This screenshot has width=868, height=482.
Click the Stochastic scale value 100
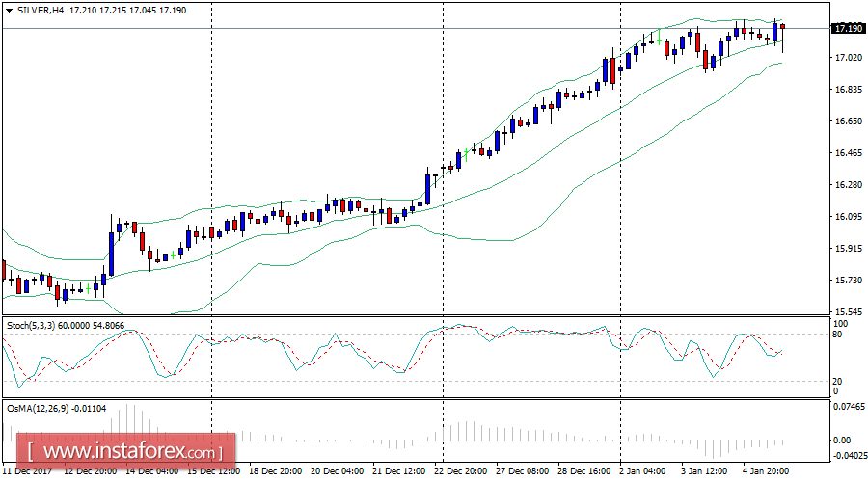(x=840, y=324)
